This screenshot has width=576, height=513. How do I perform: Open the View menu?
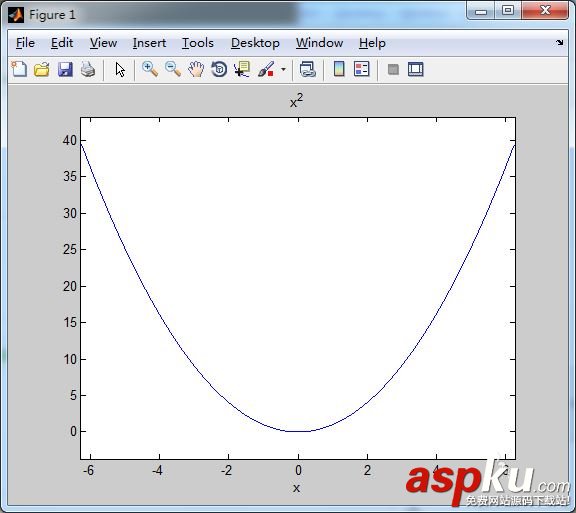[x=103, y=43]
